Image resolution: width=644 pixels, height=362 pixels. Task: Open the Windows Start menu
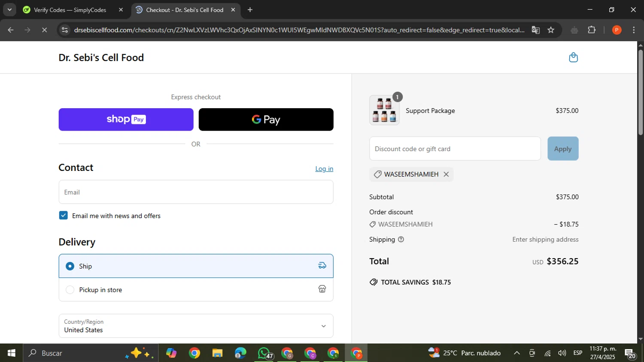(x=11, y=353)
